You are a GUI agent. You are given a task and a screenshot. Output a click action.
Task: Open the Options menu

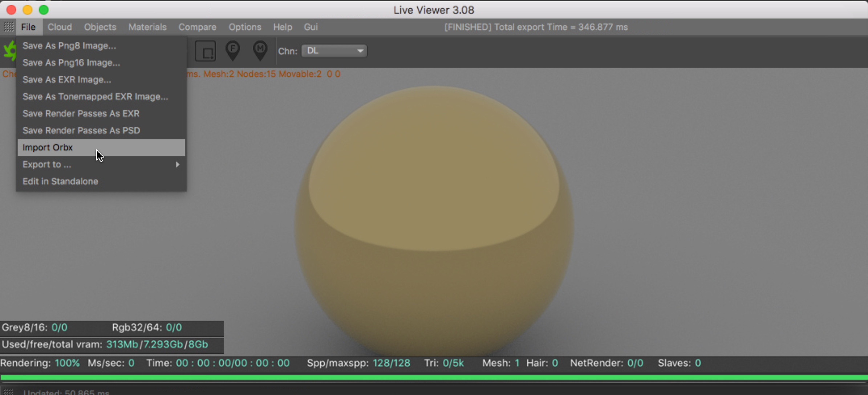point(245,27)
